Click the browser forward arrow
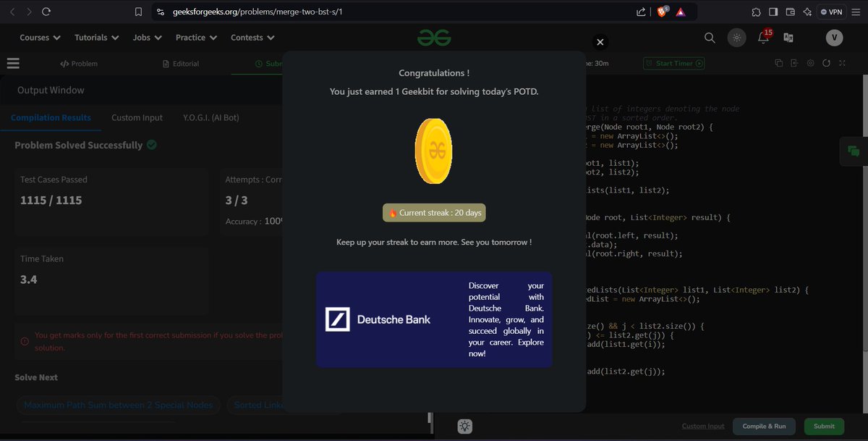This screenshot has height=441, width=868. tap(29, 12)
